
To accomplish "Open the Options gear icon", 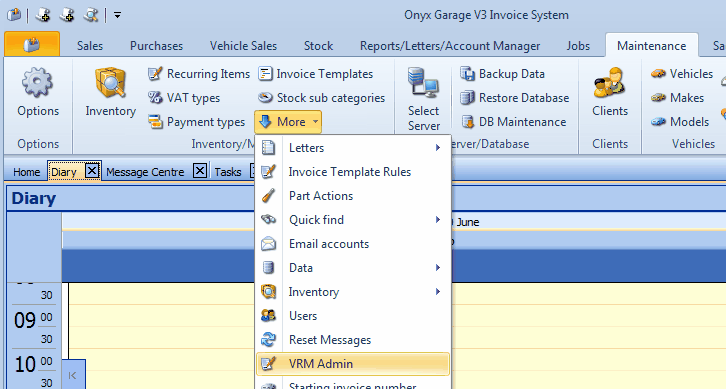I will [x=37, y=83].
